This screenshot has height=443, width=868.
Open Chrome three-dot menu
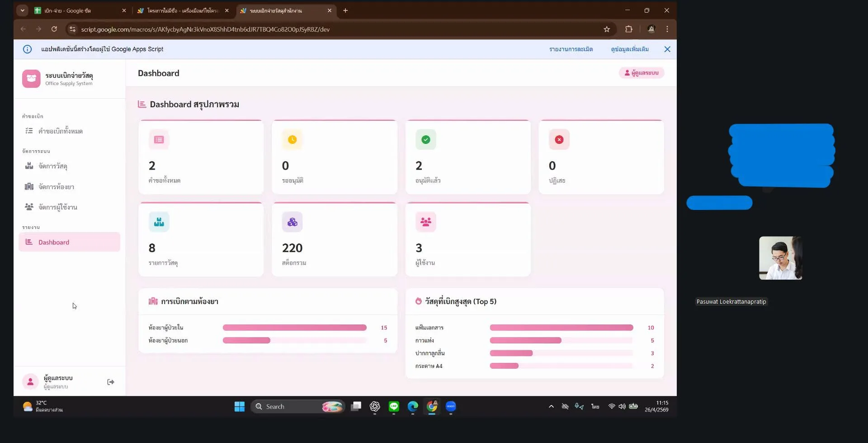tap(667, 29)
